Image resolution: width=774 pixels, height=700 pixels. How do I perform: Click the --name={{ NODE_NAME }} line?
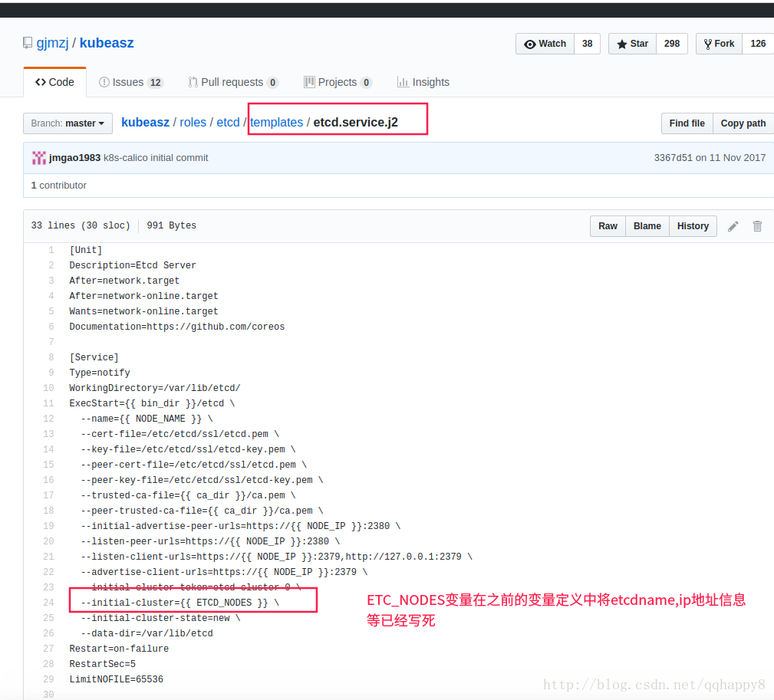click(x=147, y=419)
